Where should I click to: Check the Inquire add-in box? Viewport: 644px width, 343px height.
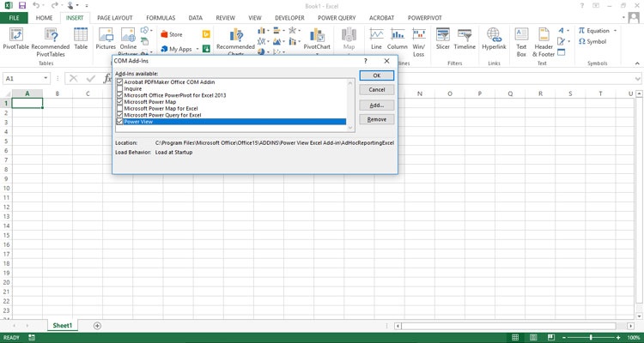click(x=120, y=88)
